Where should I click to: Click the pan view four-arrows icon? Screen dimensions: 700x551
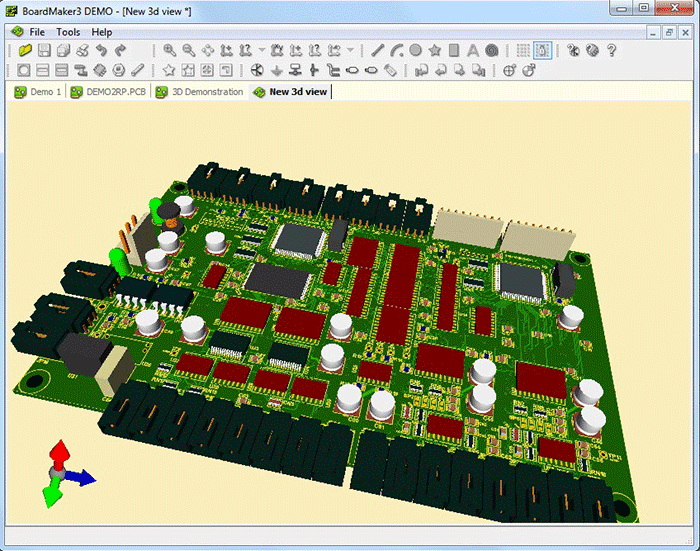tap(208, 50)
